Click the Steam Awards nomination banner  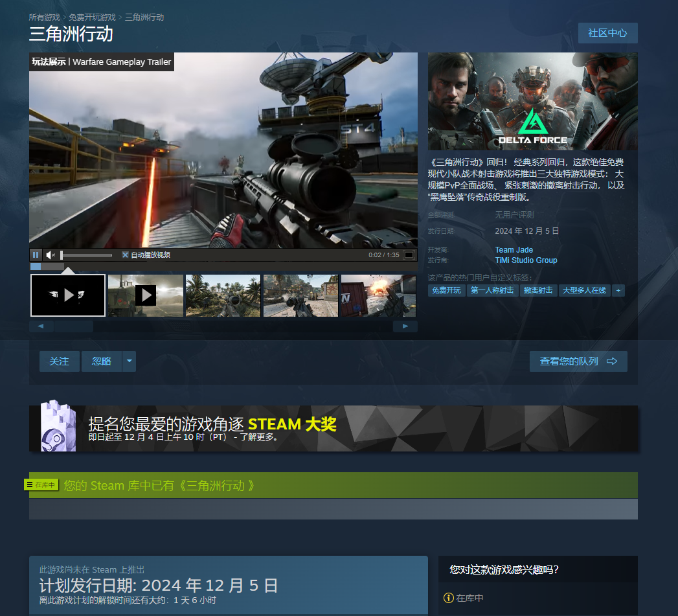(x=333, y=428)
